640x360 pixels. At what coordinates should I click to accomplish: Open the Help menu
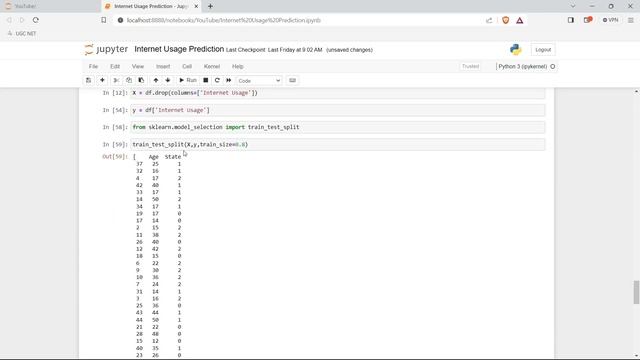coord(238,67)
